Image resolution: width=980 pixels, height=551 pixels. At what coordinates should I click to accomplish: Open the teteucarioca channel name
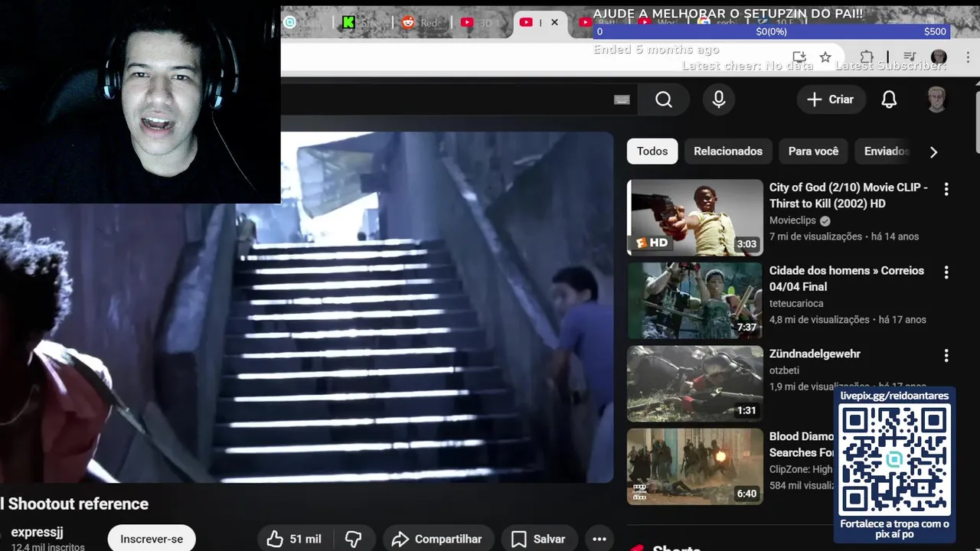click(x=796, y=303)
